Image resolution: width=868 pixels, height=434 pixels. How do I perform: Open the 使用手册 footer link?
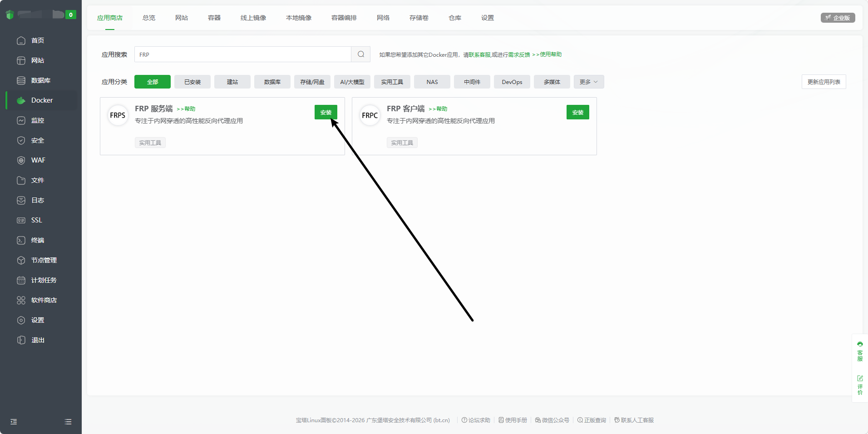(x=513, y=420)
